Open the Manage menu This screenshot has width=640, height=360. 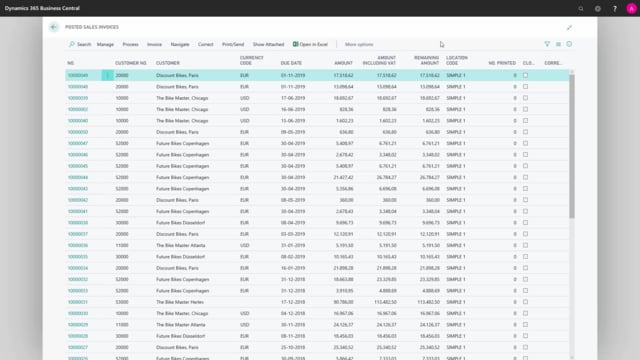(105, 44)
